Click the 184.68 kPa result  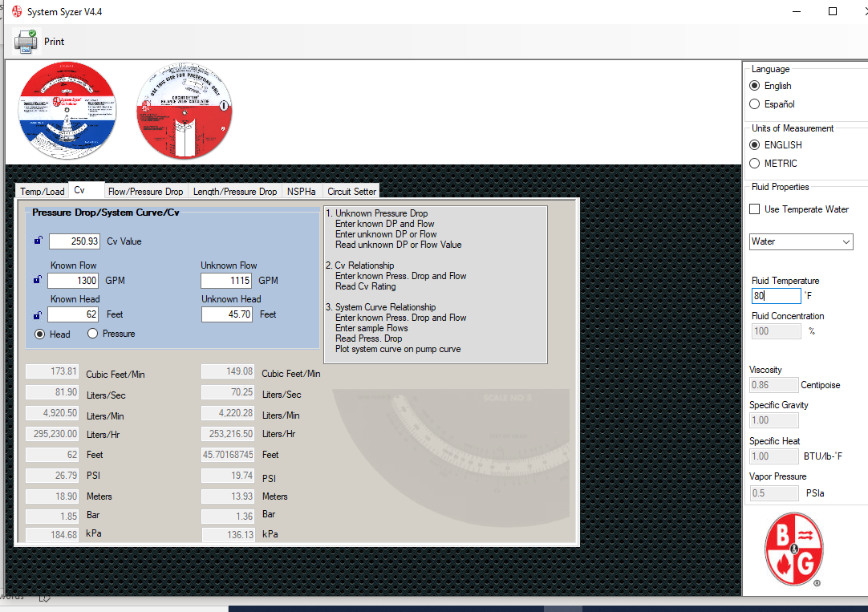[52, 535]
